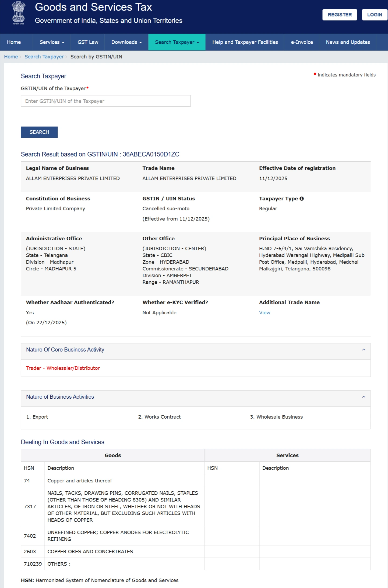Click the Wholesale Business activity item
The height and width of the screenshot is (588, 388).
[x=276, y=417]
